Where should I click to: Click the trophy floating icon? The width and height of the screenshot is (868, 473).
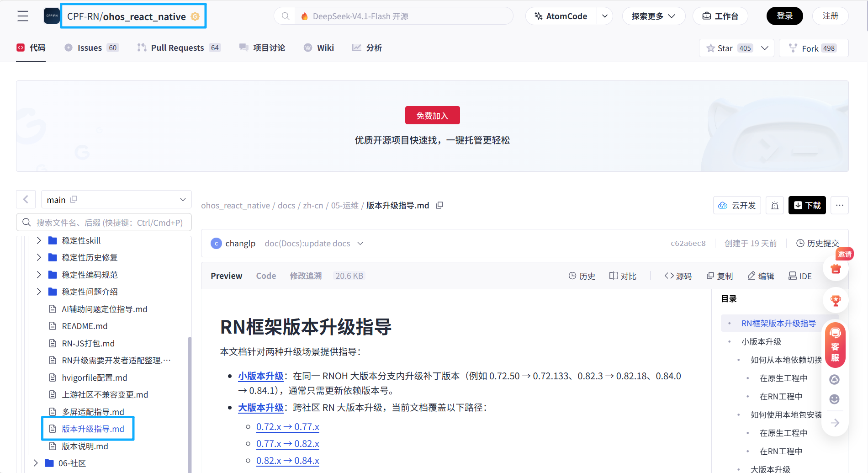[x=836, y=300]
